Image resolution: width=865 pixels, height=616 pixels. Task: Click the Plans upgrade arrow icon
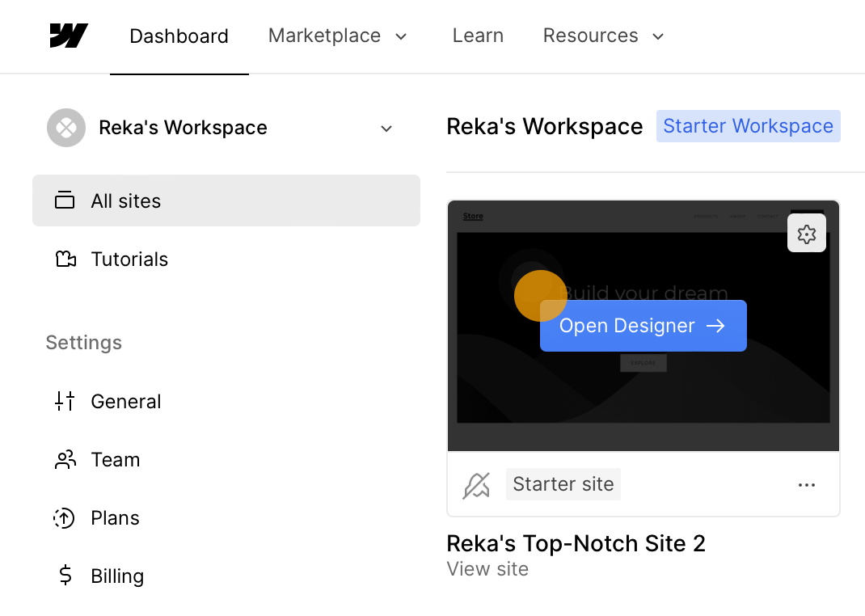[64, 518]
